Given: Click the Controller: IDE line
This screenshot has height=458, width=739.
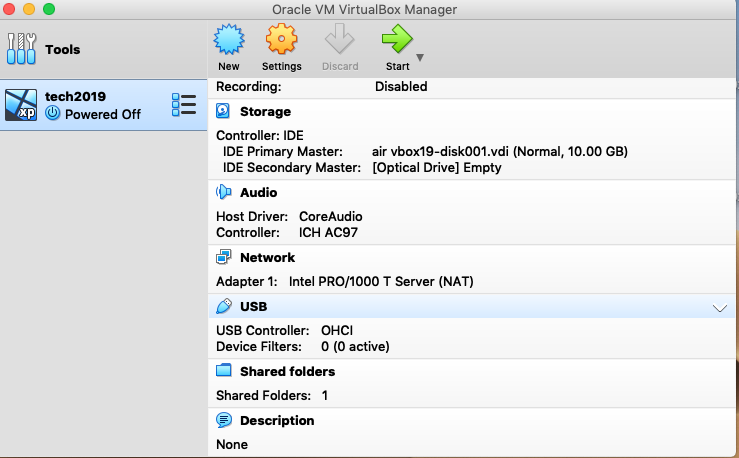Looking at the screenshot, I should [260, 136].
